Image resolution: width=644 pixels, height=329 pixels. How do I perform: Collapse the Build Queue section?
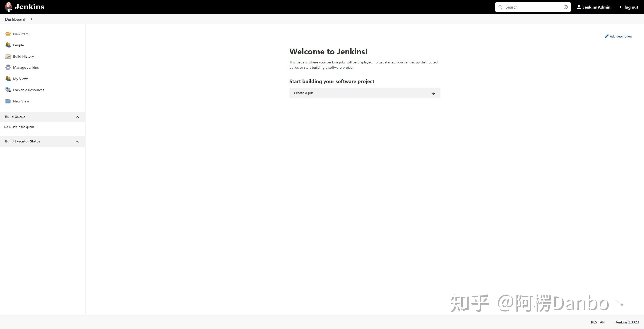pos(77,117)
